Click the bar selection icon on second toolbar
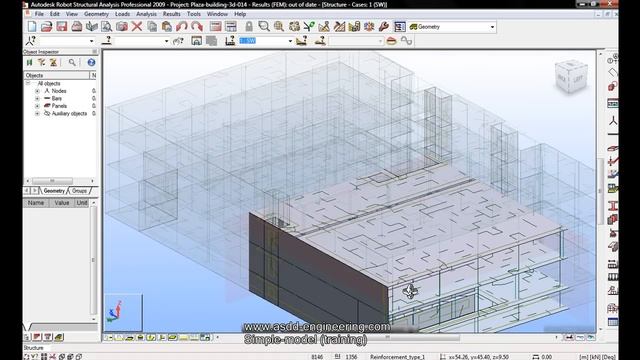Viewport: 640px width, 360px height. pos(107,41)
